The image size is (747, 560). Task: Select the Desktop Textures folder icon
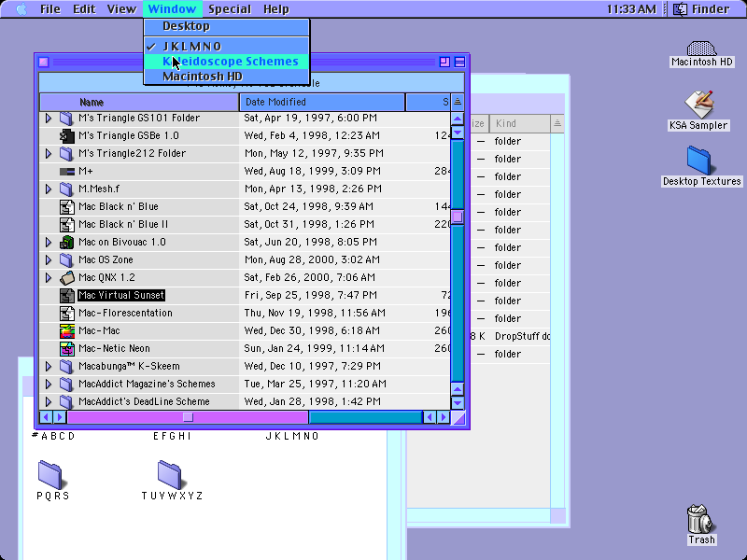698,161
